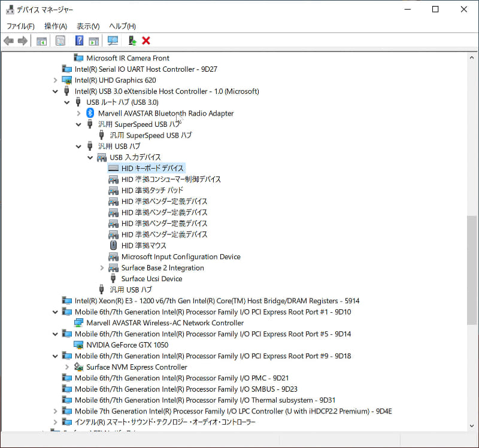Image resolution: width=479 pixels, height=448 pixels.
Task: Click the mouse icon beside HID 準拠マウス
Action: click(x=113, y=245)
